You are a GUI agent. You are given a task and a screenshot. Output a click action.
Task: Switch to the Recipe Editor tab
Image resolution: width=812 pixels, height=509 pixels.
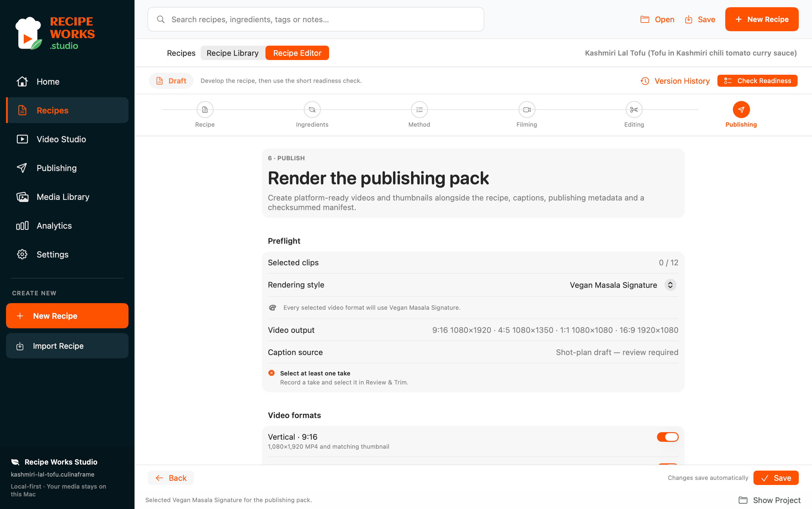pos(297,53)
